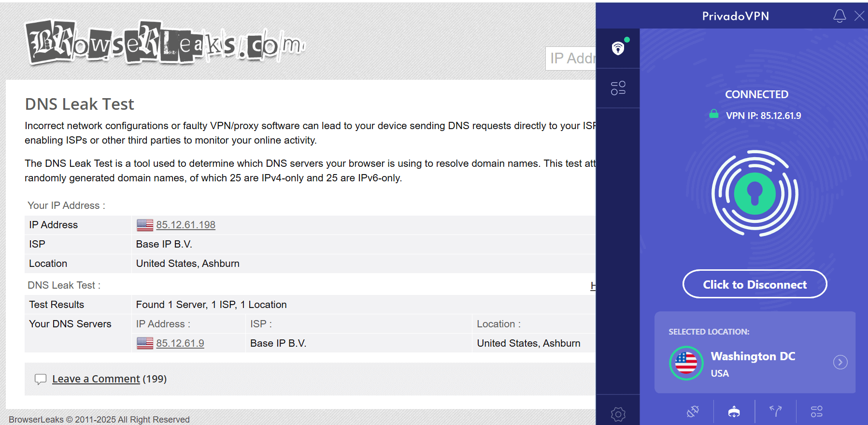Click the US flag next to 85.12.61.9
Screen dimensions: 868x425
[x=145, y=343]
